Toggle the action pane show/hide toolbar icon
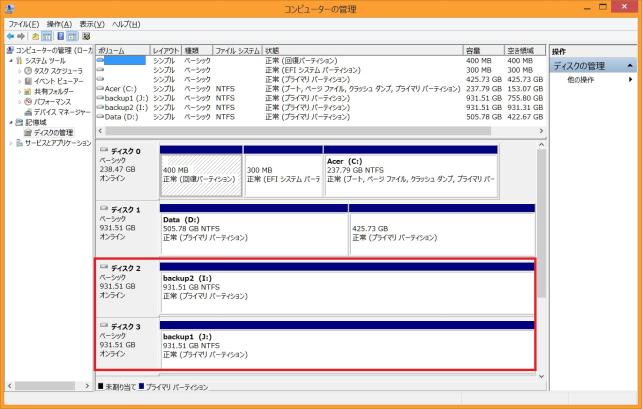 [72, 36]
